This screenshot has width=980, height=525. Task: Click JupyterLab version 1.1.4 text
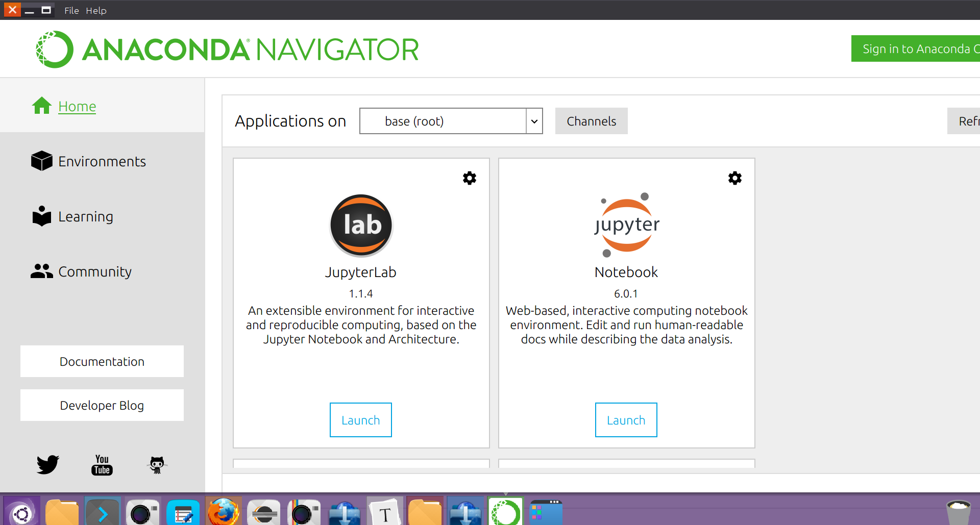point(361,294)
